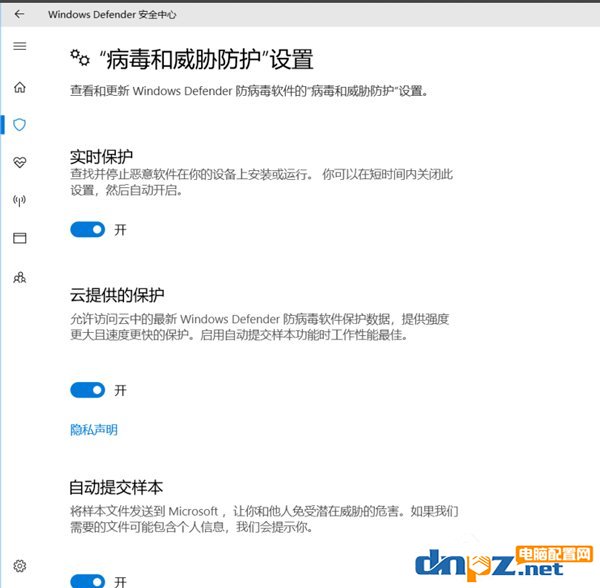Go back with the arrow icon
The image size is (600, 588).
click(x=19, y=14)
